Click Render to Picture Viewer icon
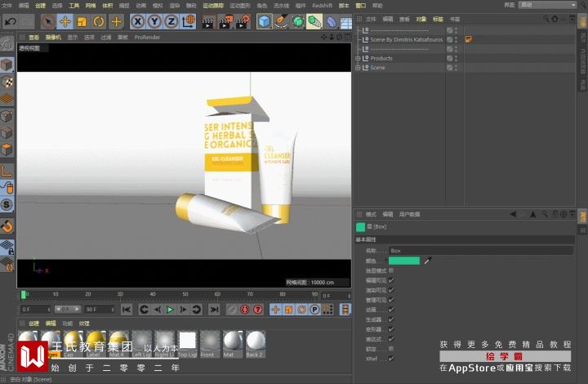The height and width of the screenshot is (384, 588). (x=225, y=22)
